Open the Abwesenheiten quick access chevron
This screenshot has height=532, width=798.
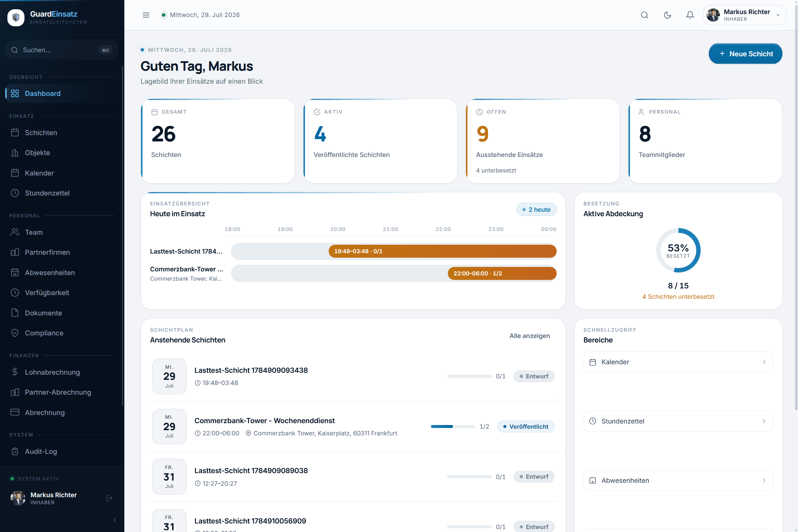(764, 481)
